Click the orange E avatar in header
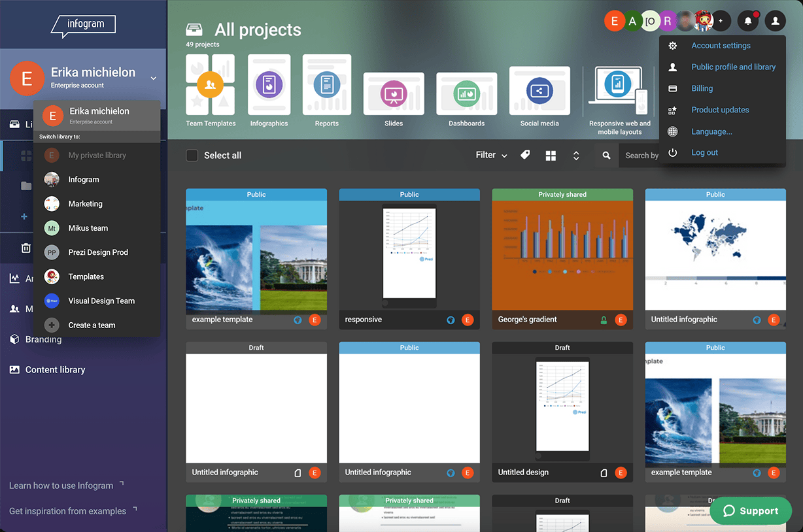Image resolution: width=803 pixels, height=532 pixels. 614,21
